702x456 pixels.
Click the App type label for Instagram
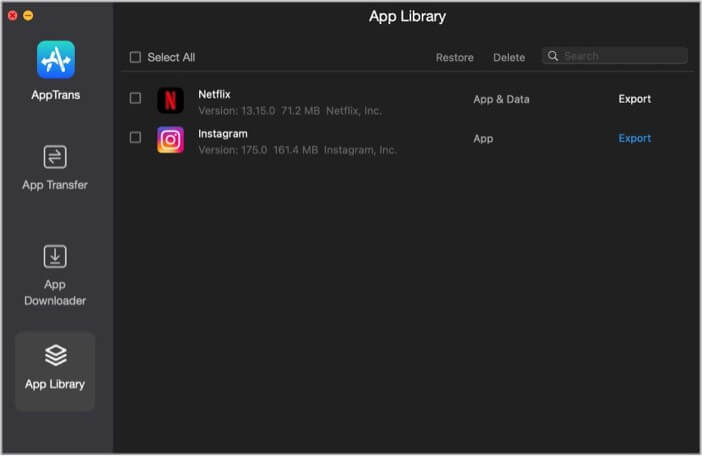pyautogui.click(x=483, y=139)
